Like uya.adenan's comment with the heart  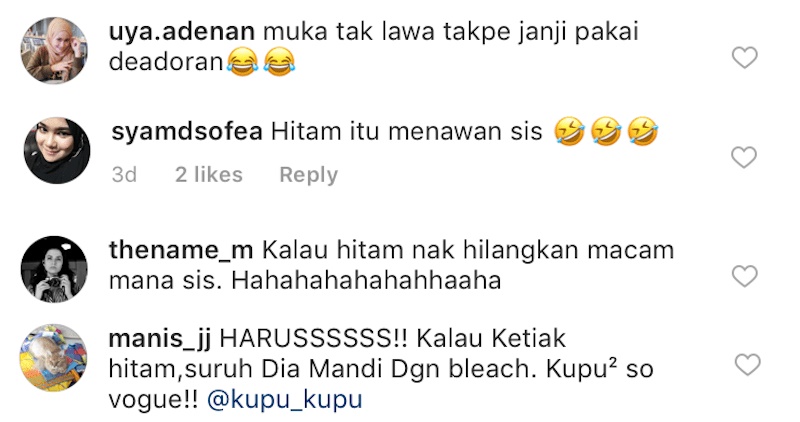pyautogui.click(x=744, y=57)
